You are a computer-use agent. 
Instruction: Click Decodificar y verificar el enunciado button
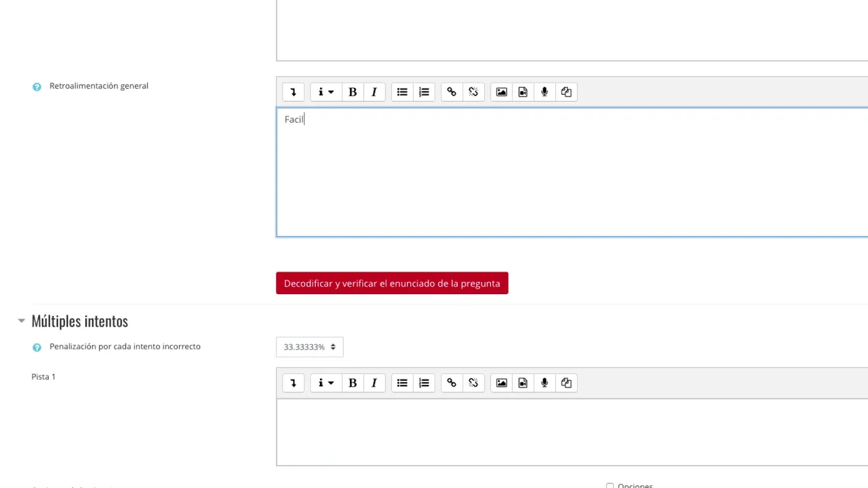click(x=392, y=283)
